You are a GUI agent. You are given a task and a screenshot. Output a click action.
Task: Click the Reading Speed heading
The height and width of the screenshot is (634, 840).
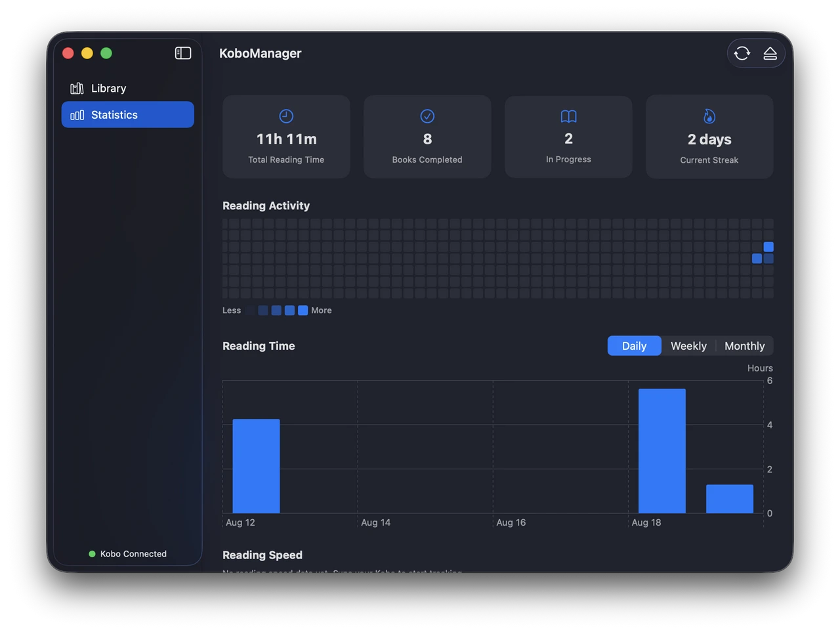click(x=262, y=555)
